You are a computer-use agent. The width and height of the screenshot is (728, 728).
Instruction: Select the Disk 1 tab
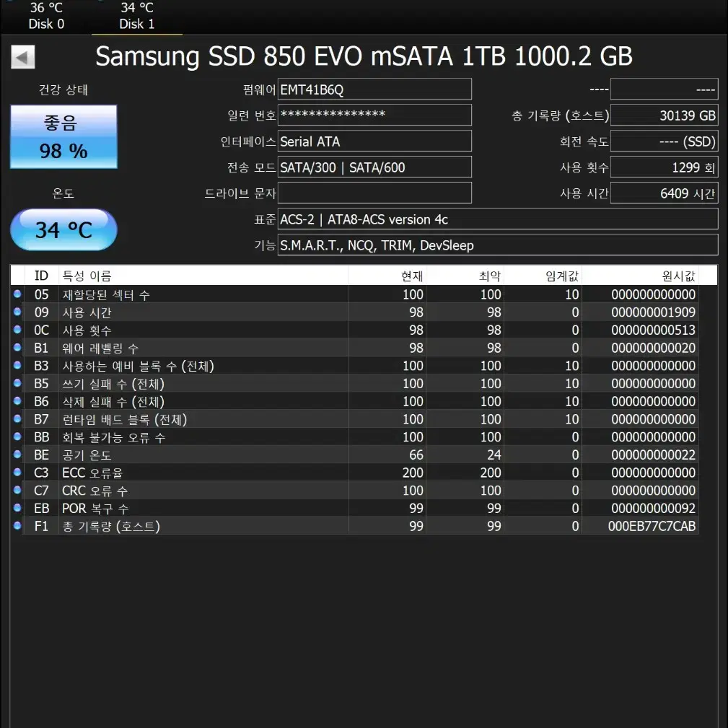tap(137, 17)
